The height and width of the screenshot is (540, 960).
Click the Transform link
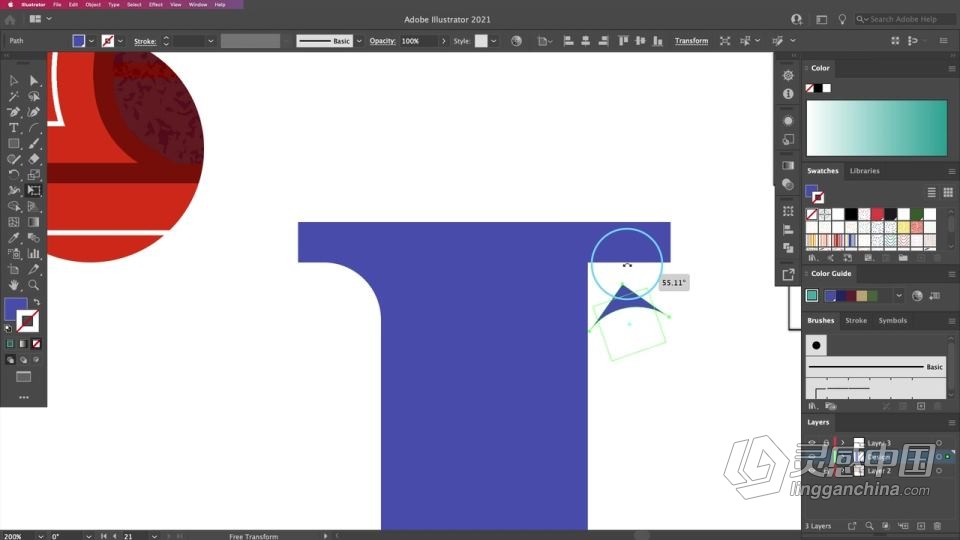pyautogui.click(x=691, y=41)
